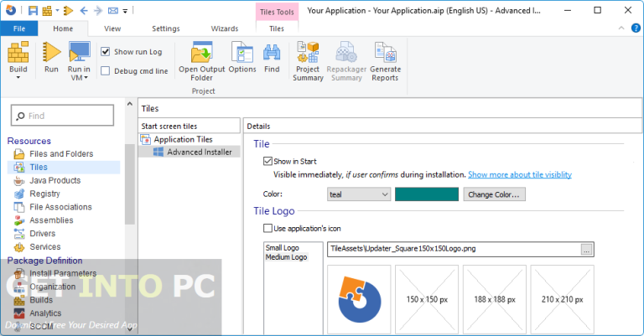Screen dimensions: 644x336
Task: Click the Change Color button
Action: (494, 194)
